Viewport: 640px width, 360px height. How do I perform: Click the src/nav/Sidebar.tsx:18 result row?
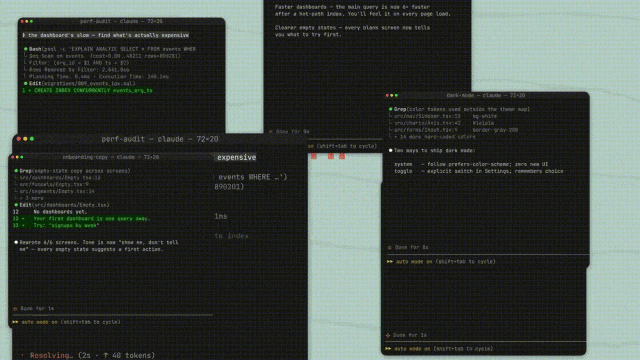[x=442, y=116]
